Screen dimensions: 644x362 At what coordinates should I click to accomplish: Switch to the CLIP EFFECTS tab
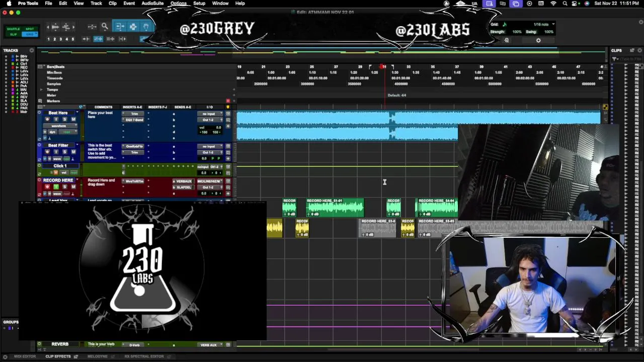click(x=58, y=356)
